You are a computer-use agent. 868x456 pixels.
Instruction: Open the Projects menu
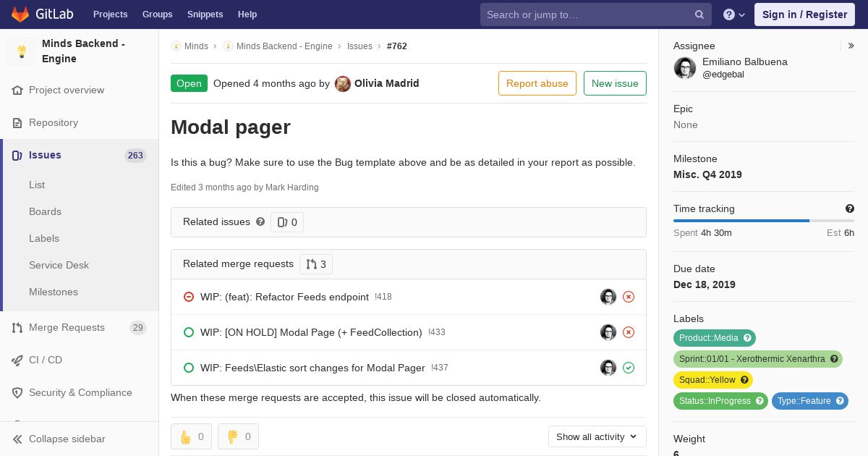click(111, 14)
